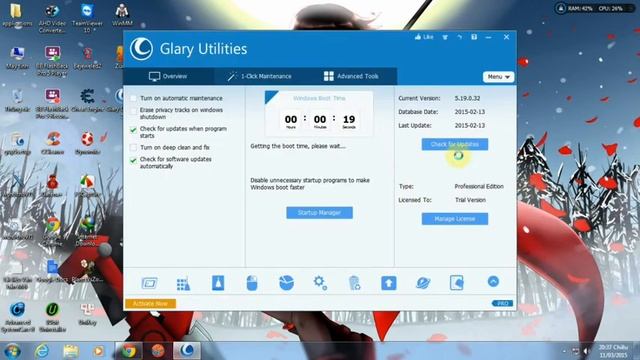Click the orange Activate Now button

coord(150,304)
